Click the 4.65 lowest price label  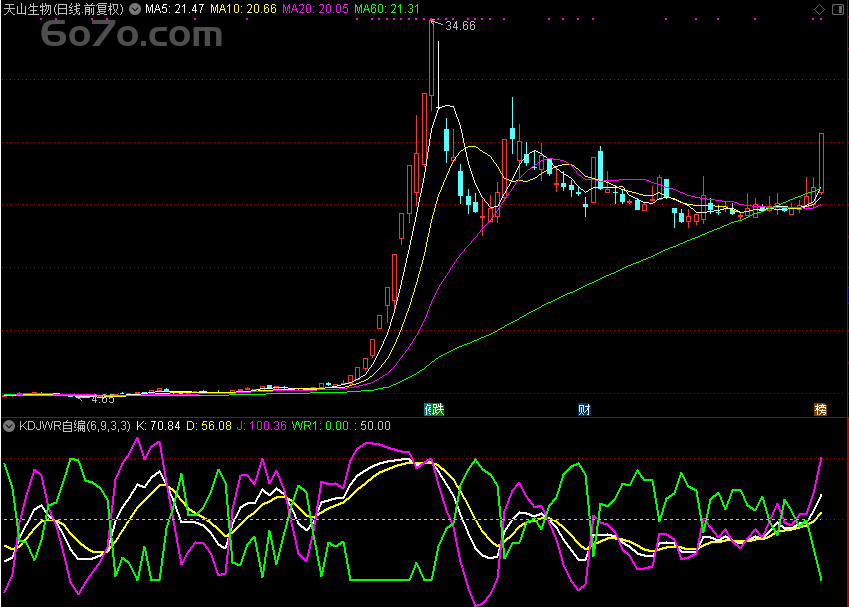[103, 400]
